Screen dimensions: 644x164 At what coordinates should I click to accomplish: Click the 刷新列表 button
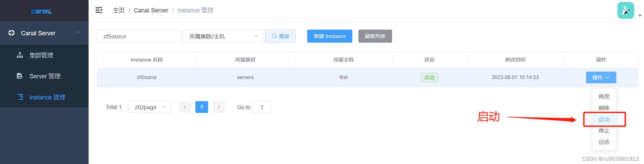375,36
